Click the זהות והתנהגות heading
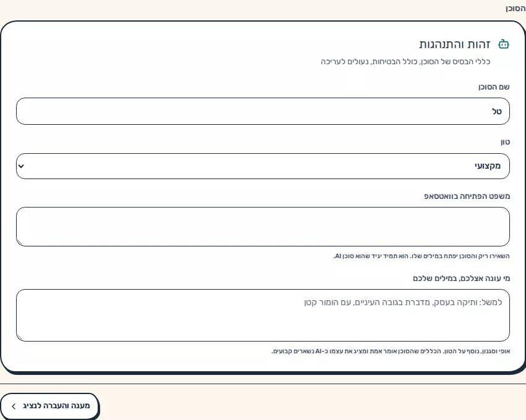 point(455,44)
